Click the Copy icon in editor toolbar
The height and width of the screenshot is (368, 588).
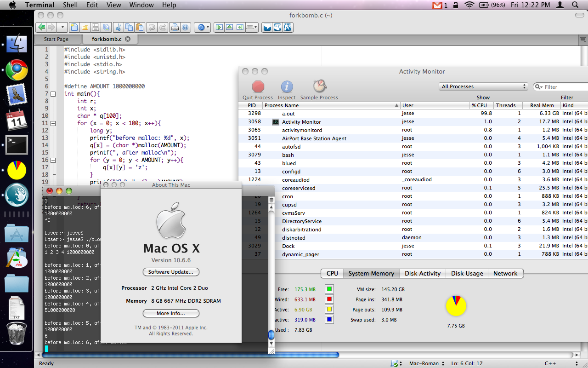[129, 27]
